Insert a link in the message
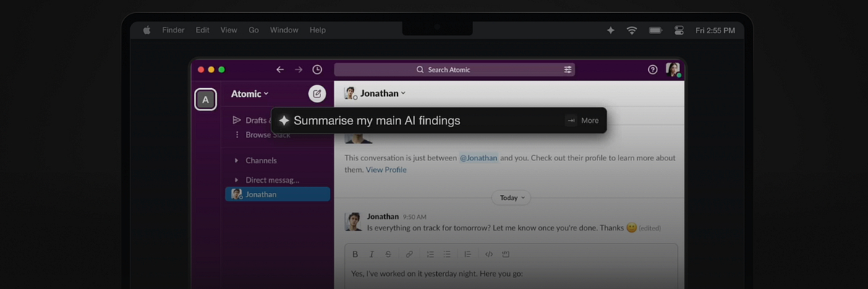Screen dimensions: 868x289 pyautogui.click(x=409, y=254)
